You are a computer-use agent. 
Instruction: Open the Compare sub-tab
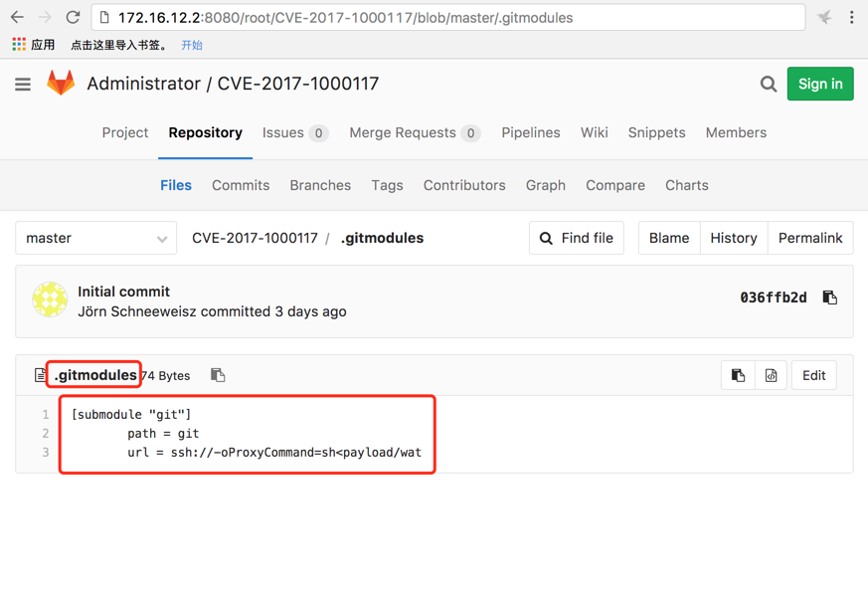[615, 185]
